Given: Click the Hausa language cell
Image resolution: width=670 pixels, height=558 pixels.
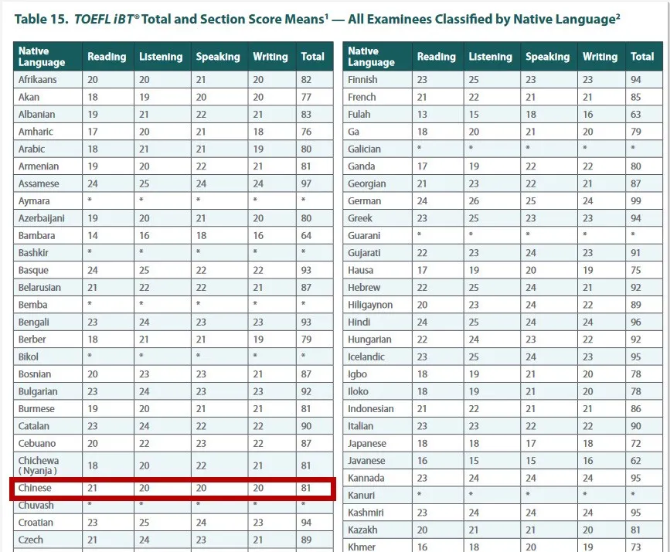Looking at the screenshot, I should (378, 270).
